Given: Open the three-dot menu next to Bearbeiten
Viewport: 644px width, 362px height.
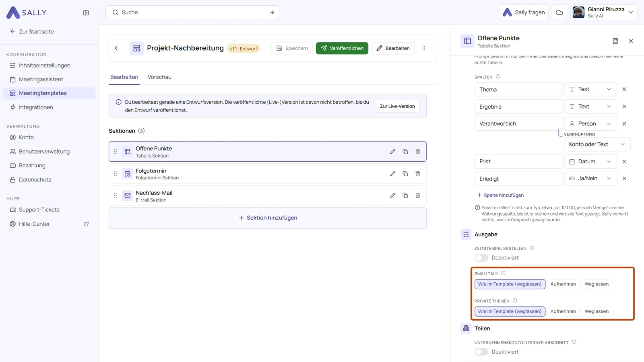Looking at the screenshot, I should coord(424,48).
